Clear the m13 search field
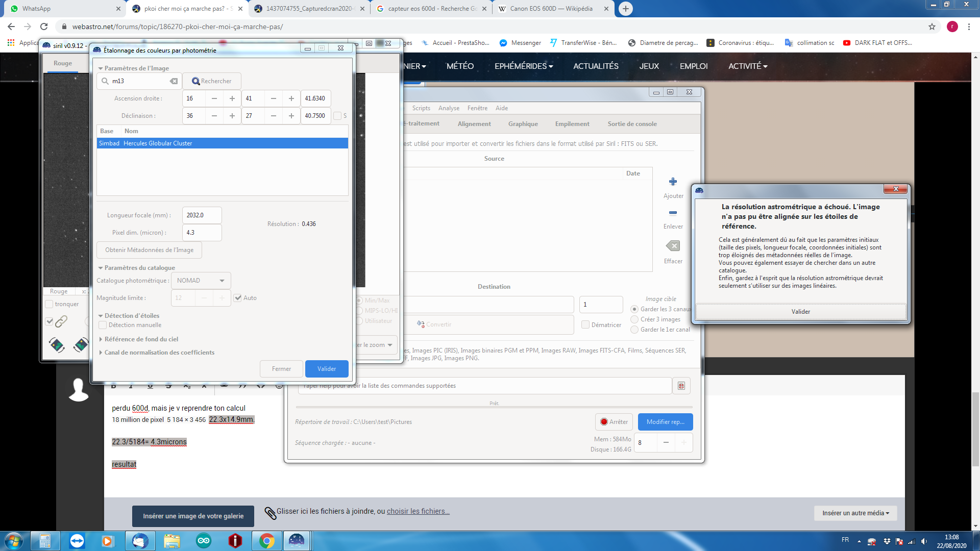The height and width of the screenshot is (551, 980). click(174, 81)
